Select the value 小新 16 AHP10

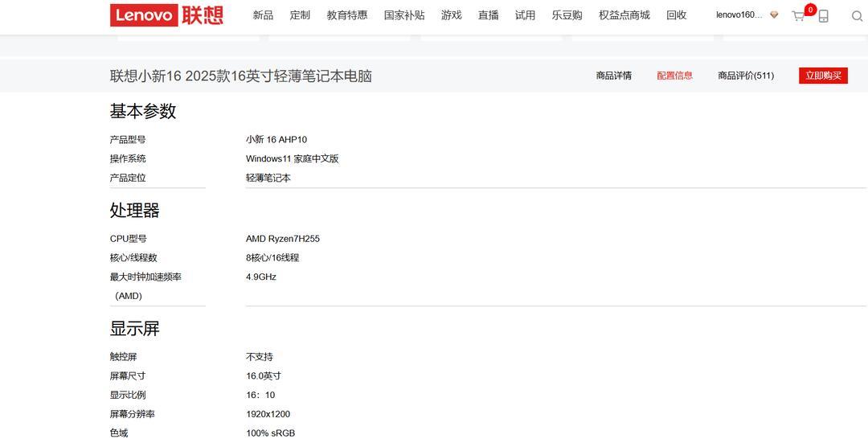pos(276,140)
